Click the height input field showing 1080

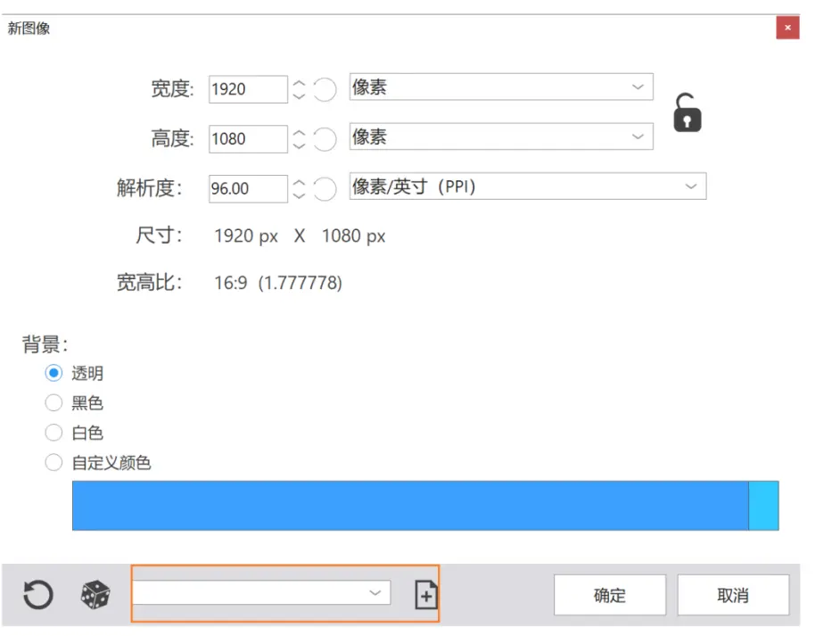248,139
